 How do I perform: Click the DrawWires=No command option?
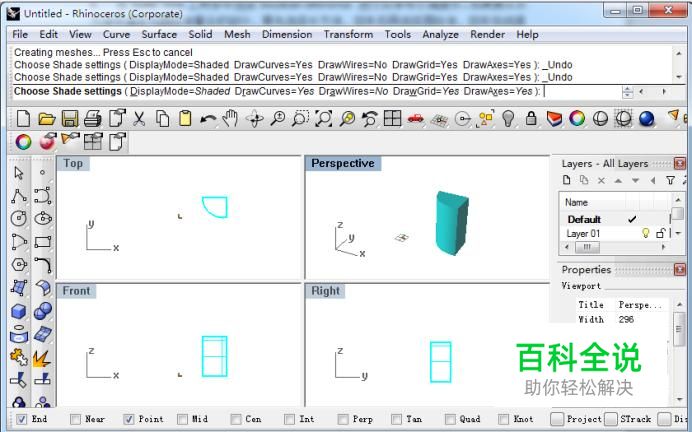pos(354,91)
